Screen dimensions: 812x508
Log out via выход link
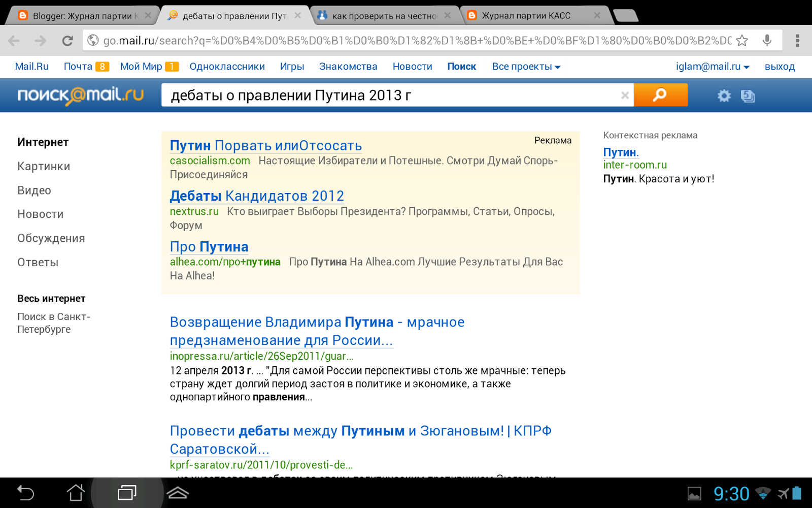[780, 67]
